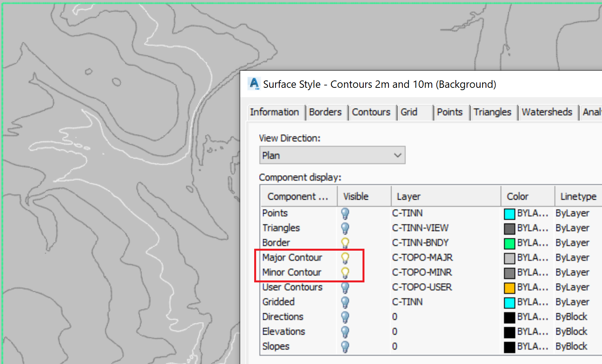Screen dimensions: 602x364
Task: Turn off Minor Contour visibility
Action: click(345, 272)
